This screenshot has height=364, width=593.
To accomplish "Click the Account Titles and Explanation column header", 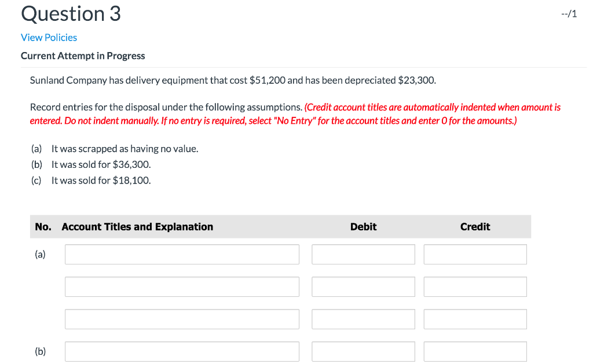I will pos(137,226).
